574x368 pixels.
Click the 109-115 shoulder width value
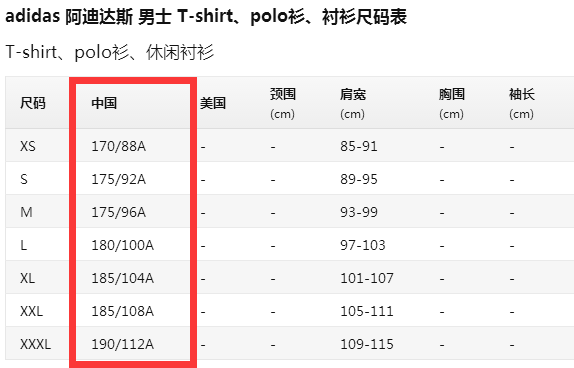click(367, 344)
